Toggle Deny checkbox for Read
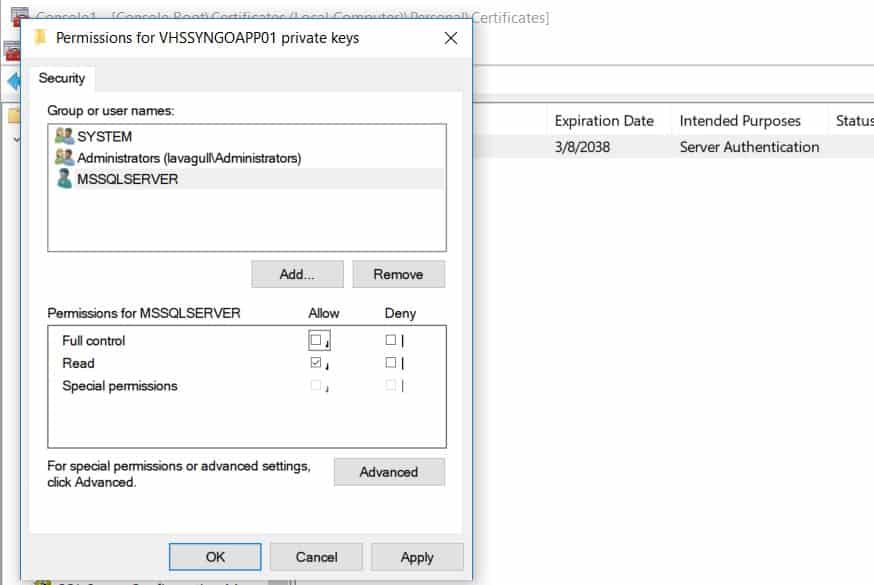874x585 pixels. coord(391,363)
